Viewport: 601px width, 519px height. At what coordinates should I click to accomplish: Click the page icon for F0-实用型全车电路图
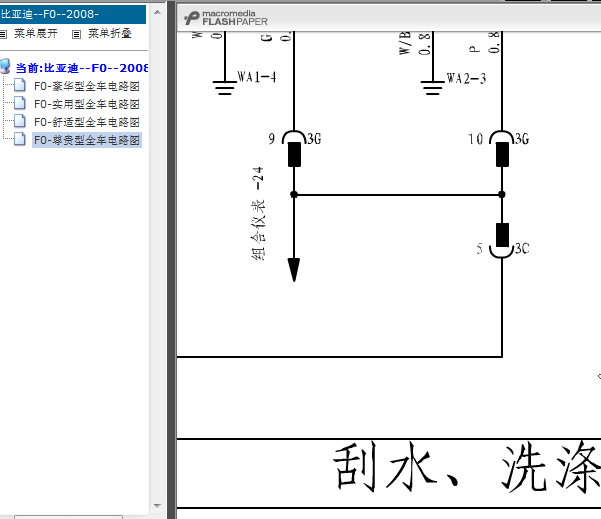tap(20, 103)
